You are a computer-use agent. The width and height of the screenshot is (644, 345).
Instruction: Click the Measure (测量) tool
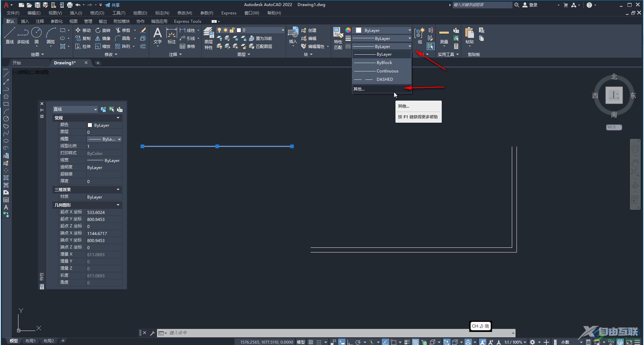tap(444, 35)
